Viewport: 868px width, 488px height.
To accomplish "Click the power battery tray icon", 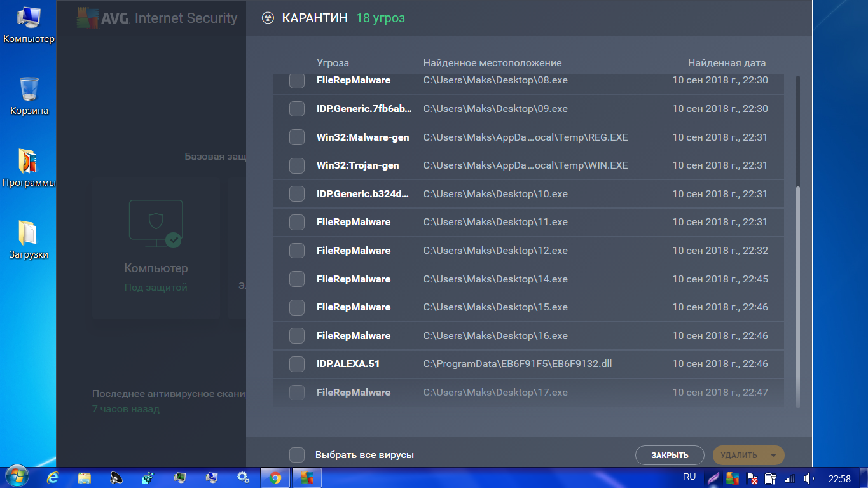I will [x=771, y=478].
